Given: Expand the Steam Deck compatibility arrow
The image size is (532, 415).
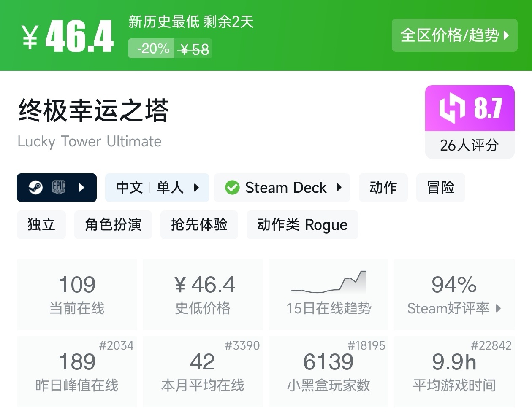Looking at the screenshot, I should 339,188.
